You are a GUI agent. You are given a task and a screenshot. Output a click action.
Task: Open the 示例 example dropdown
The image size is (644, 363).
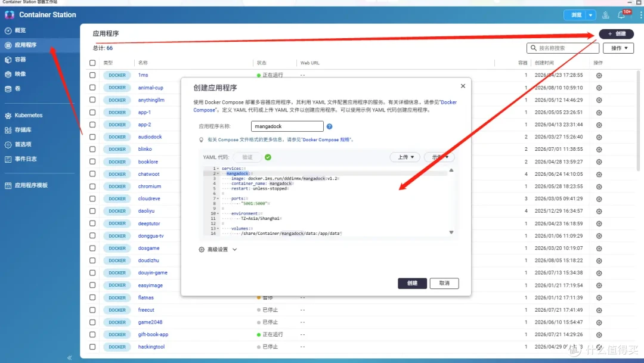439,157
